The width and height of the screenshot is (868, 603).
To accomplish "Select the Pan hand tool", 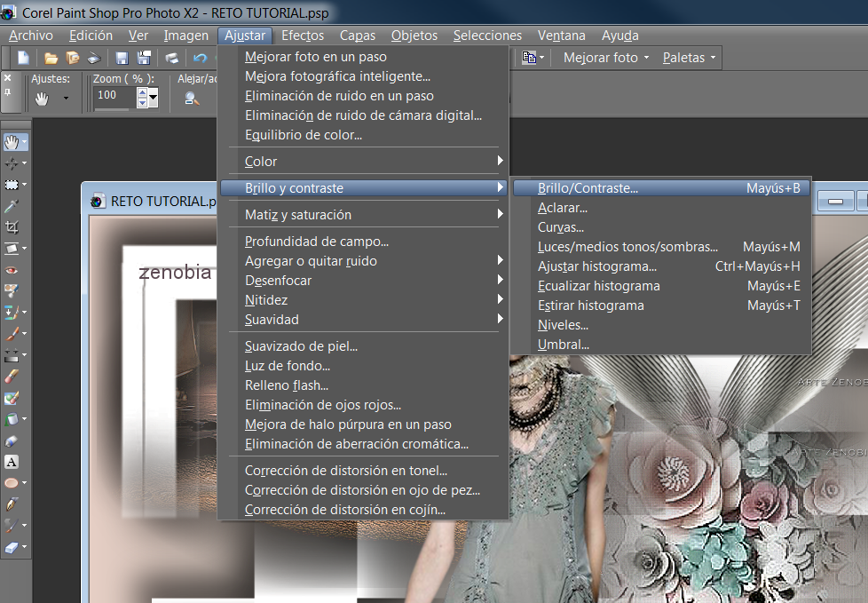I will pos(11,142).
